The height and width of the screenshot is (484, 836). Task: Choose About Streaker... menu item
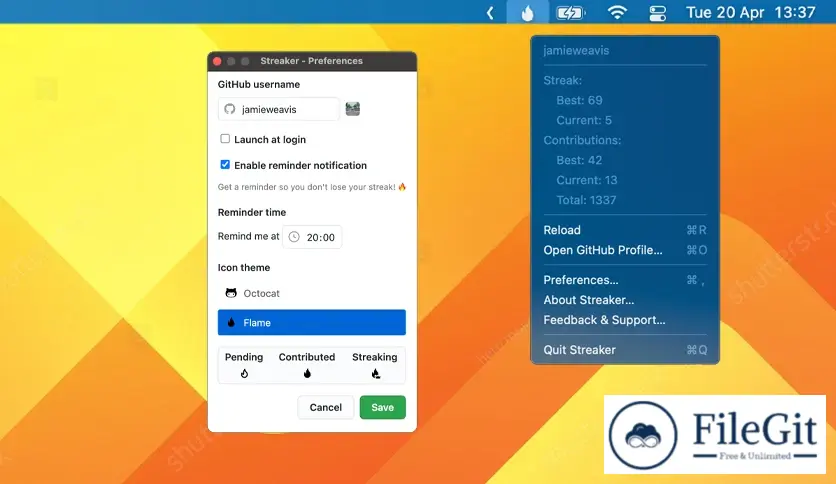point(625,300)
